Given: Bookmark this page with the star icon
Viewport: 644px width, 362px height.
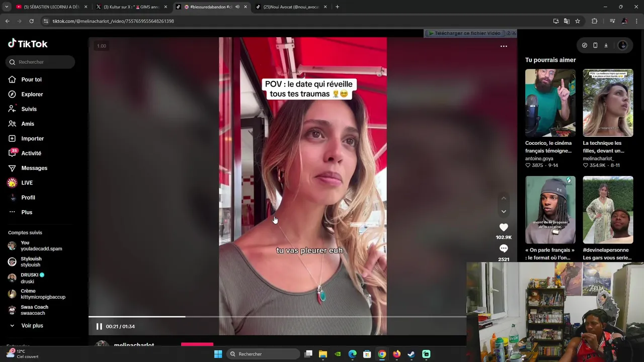Looking at the screenshot, I should click(x=578, y=21).
